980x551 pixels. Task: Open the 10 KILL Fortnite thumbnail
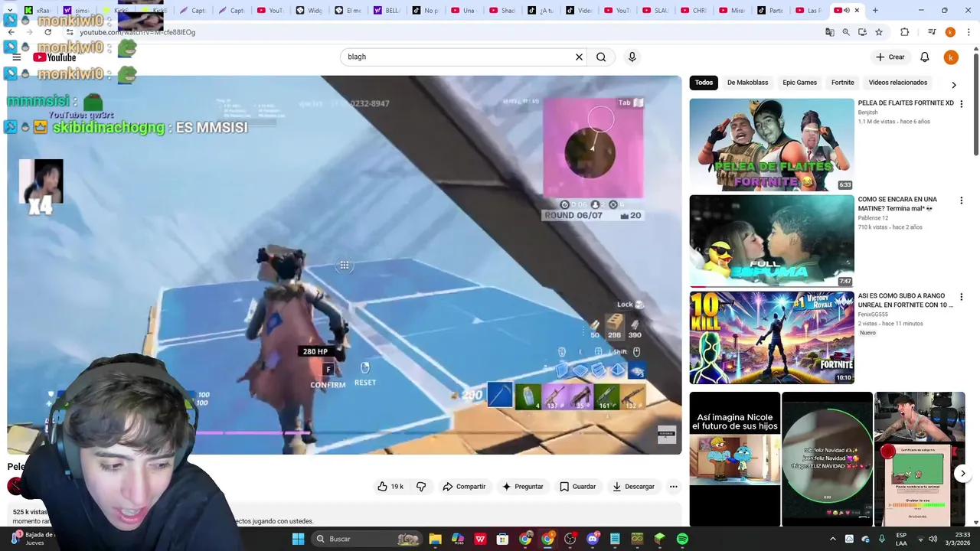(x=772, y=337)
